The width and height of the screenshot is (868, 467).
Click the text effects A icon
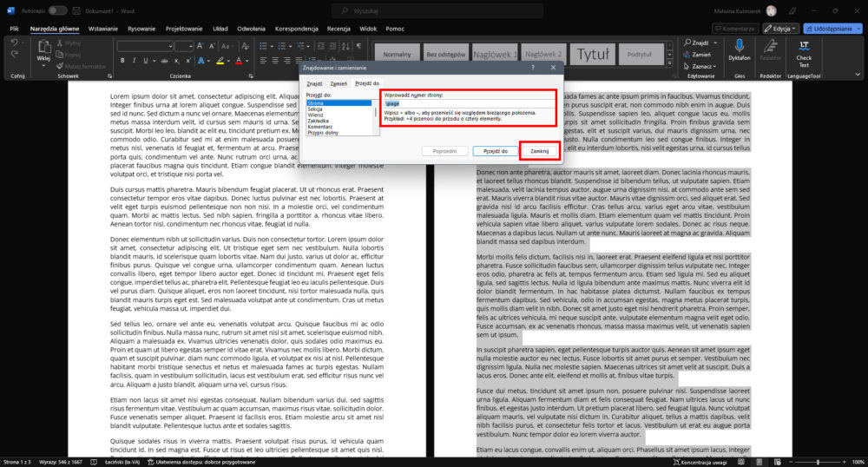pos(201,60)
